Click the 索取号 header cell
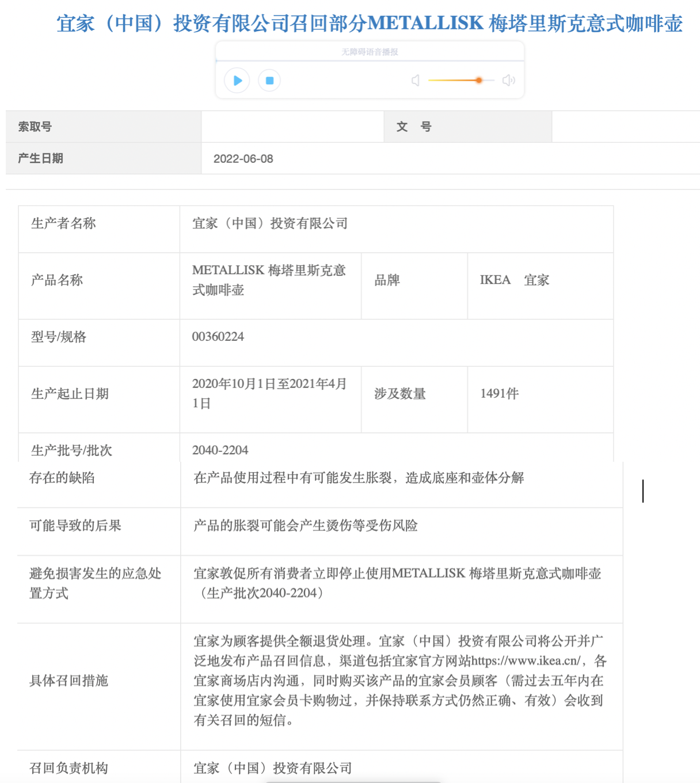This screenshot has width=700, height=783. [x=104, y=127]
